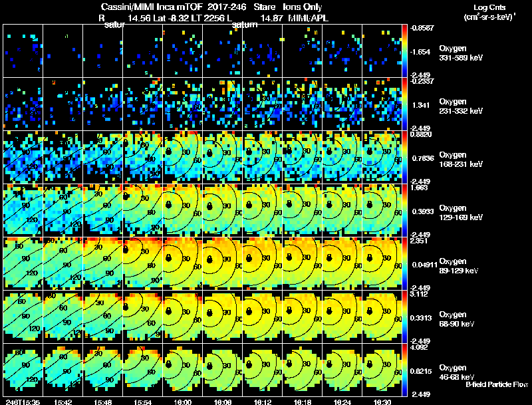Click the 16:30 time label on axis
The width and height of the screenshot is (532, 405).
coord(382,402)
